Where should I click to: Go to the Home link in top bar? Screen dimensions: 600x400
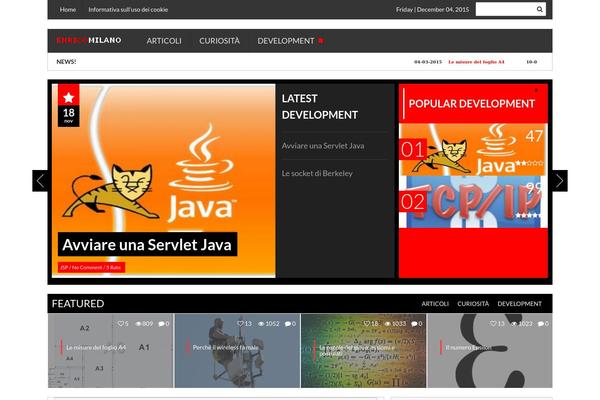click(68, 10)
